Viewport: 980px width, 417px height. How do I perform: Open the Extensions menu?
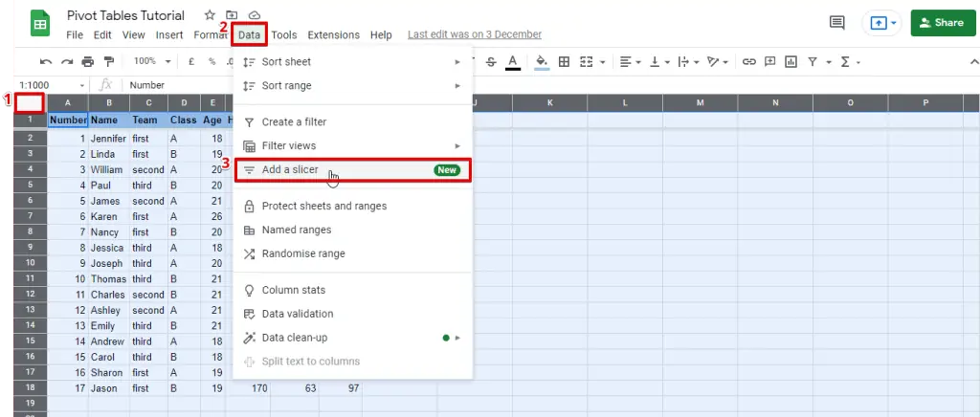coord(333,35)
